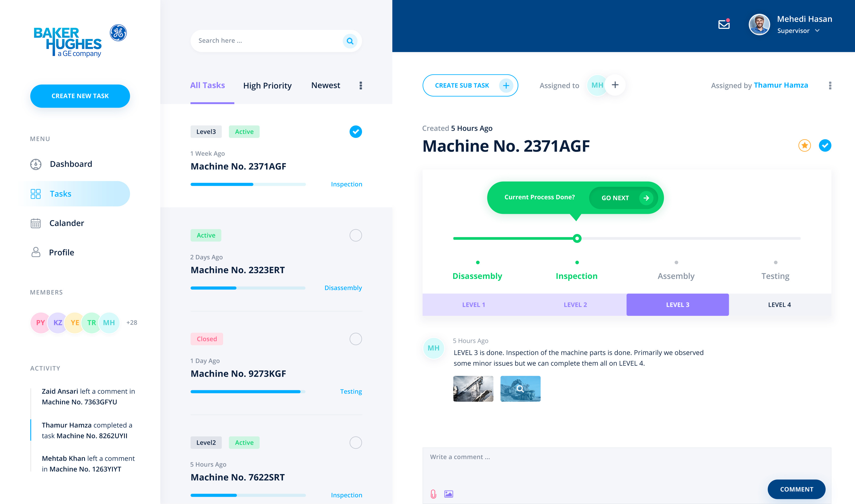Toggle the star favorite on Machine No. 2371AGF
This screenshot has height=504, width=855.
click(804, 145)
